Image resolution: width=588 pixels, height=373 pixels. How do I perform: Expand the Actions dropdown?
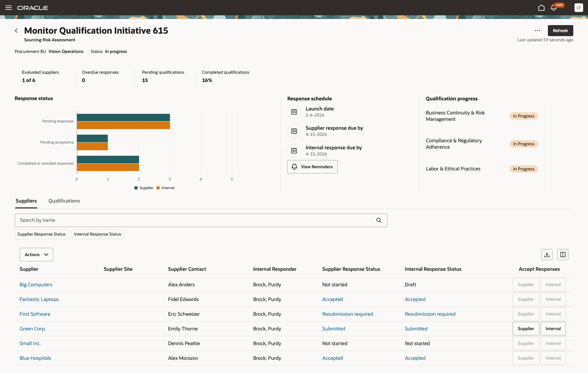click(36, 255)
